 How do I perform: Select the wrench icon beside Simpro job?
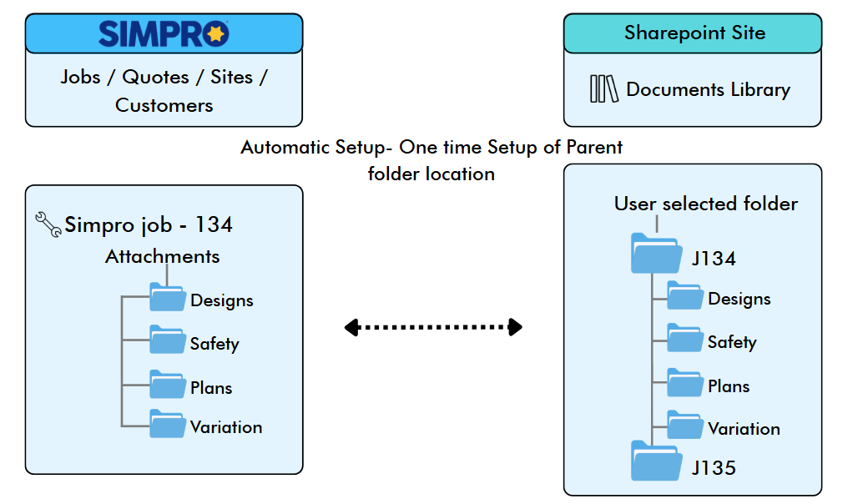(48, 224)
